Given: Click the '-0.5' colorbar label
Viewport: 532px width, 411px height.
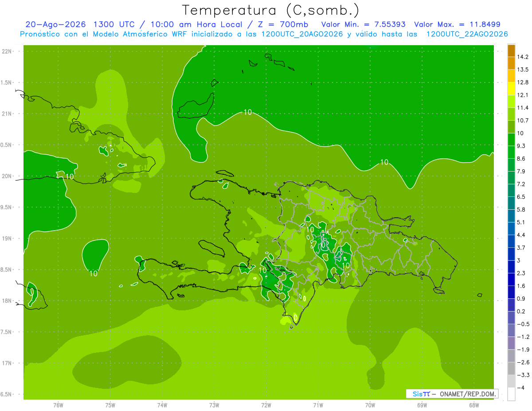Looking at the screenshot, I should [x=523, y=324].
